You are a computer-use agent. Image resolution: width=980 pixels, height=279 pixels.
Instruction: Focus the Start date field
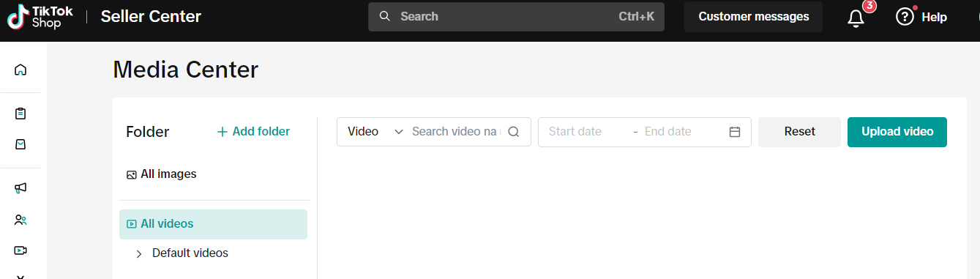(x=586, y=132)
